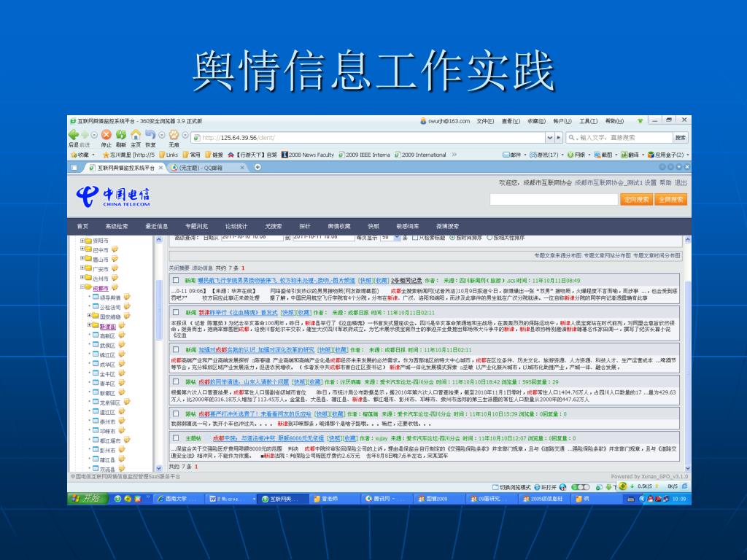
Task: Click the green back arrow (后退)
Action: 74,135
